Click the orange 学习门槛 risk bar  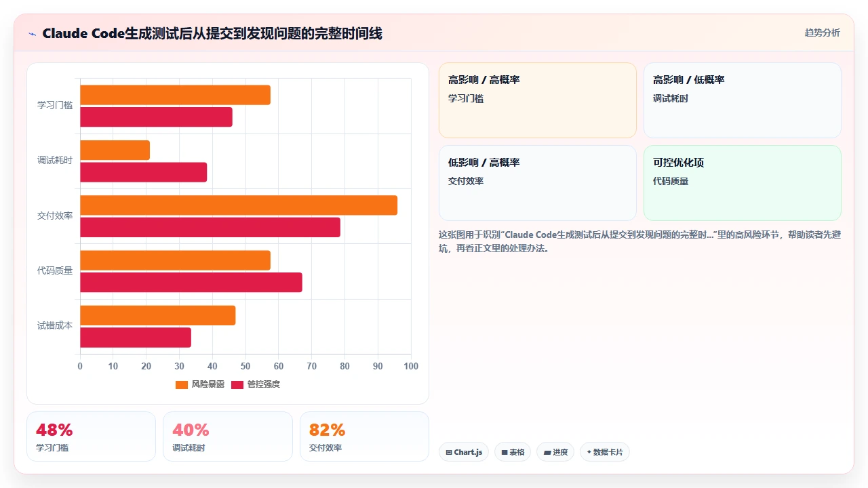175,95
